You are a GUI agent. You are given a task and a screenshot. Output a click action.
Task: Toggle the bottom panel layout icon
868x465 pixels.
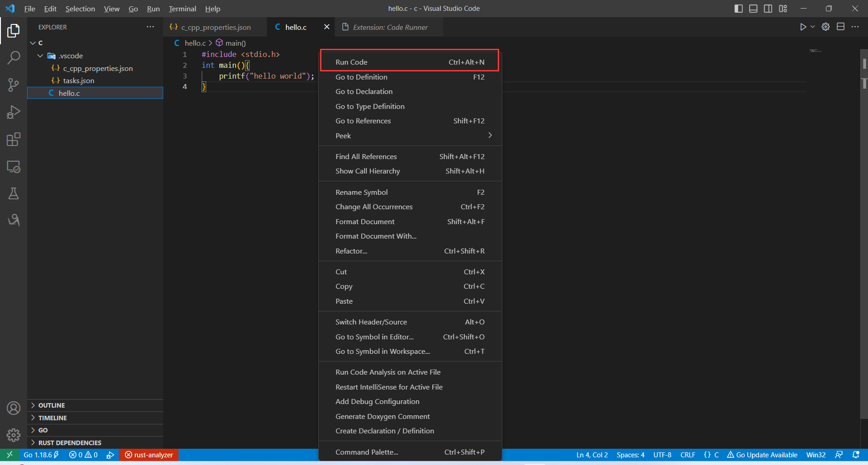pyautogui.click(x=753, y=9)
